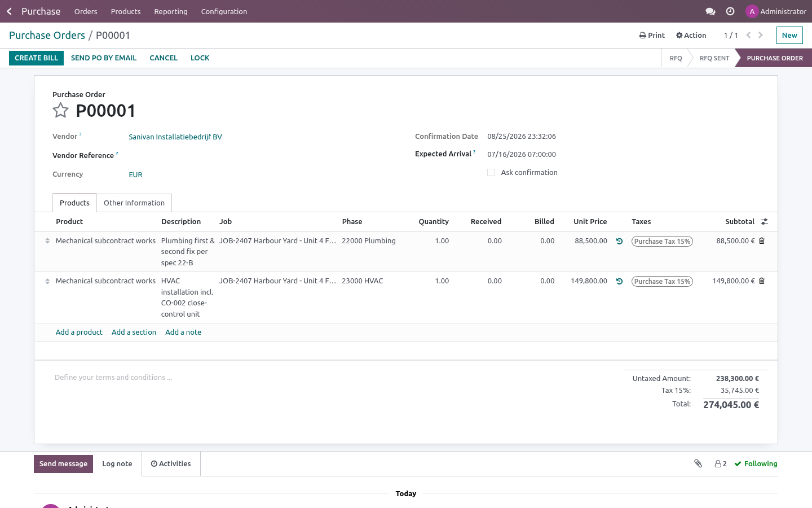Delete the Plumbing line with trash icon
Image resolution: width=812 pixels, height=508 pixels.
click(762, 241)
